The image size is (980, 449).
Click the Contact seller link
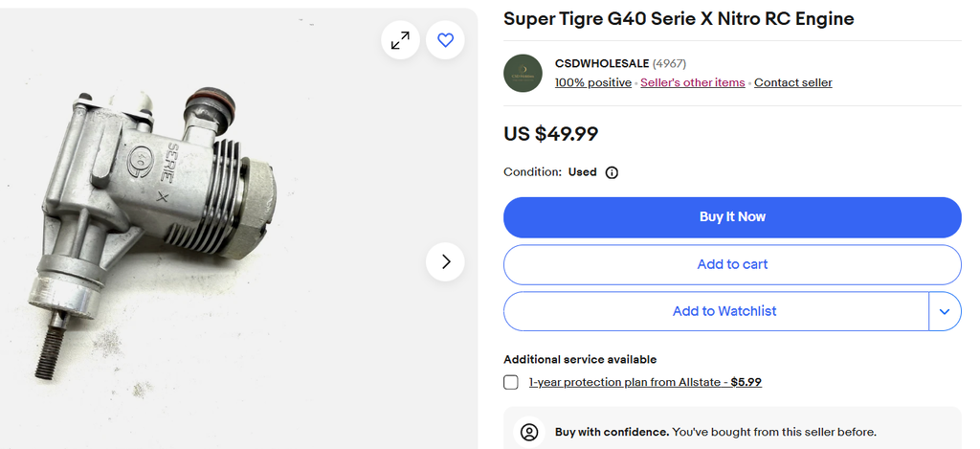click(x=792, y=83)
